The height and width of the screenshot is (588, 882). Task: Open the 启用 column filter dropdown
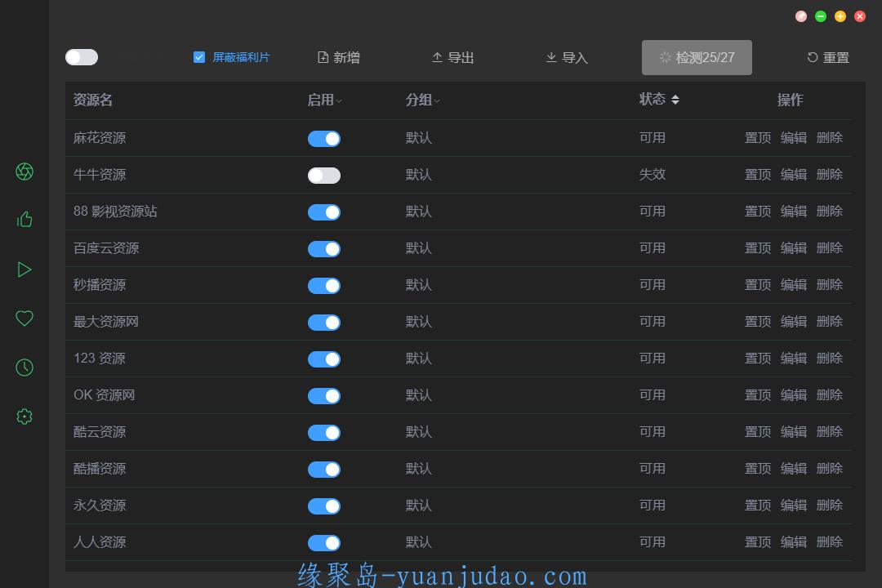(x=339, y=100)
